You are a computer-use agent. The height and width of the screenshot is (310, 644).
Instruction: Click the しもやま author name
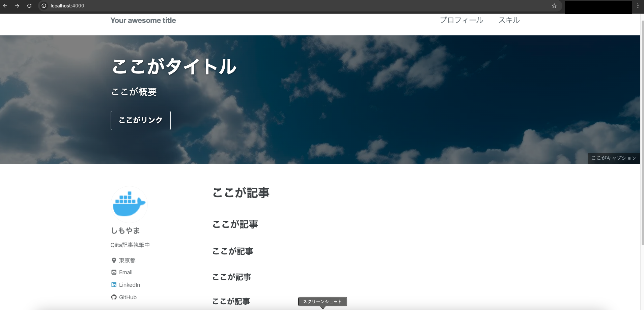coord(125,230)
